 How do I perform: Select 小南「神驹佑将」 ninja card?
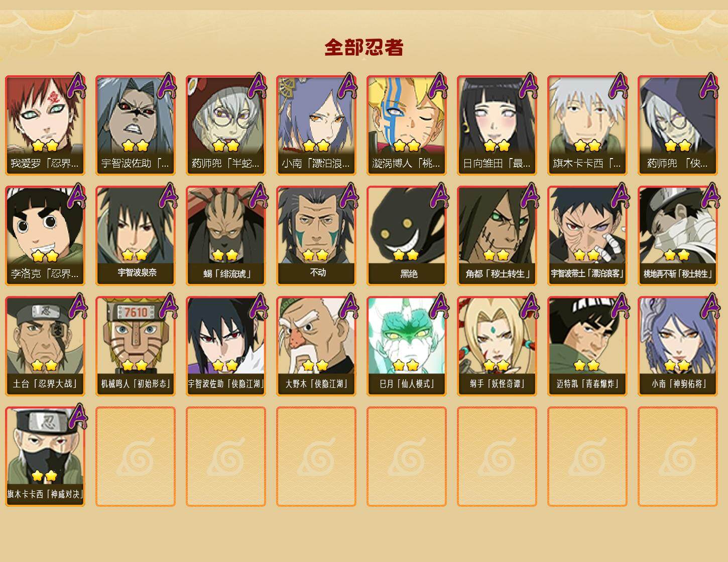[677, 346]
